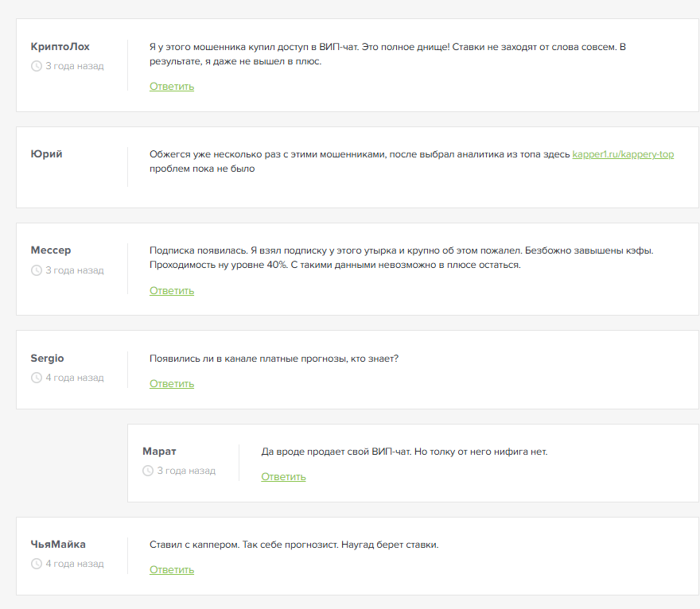The height and width of the screenshot is (609, 700).
Task: Reply to Марат's nested comment
Action: pyautogui.click(x=283, y=476)
